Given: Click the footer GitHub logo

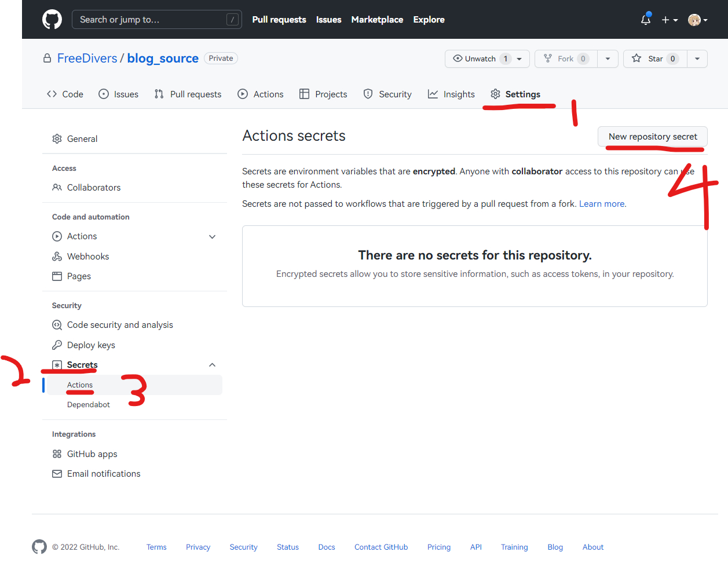Looking at the screenshot, I should point(39,547).
